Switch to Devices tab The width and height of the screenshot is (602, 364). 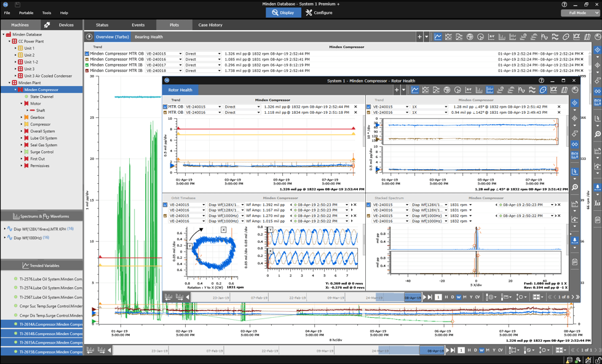(66, 25)
